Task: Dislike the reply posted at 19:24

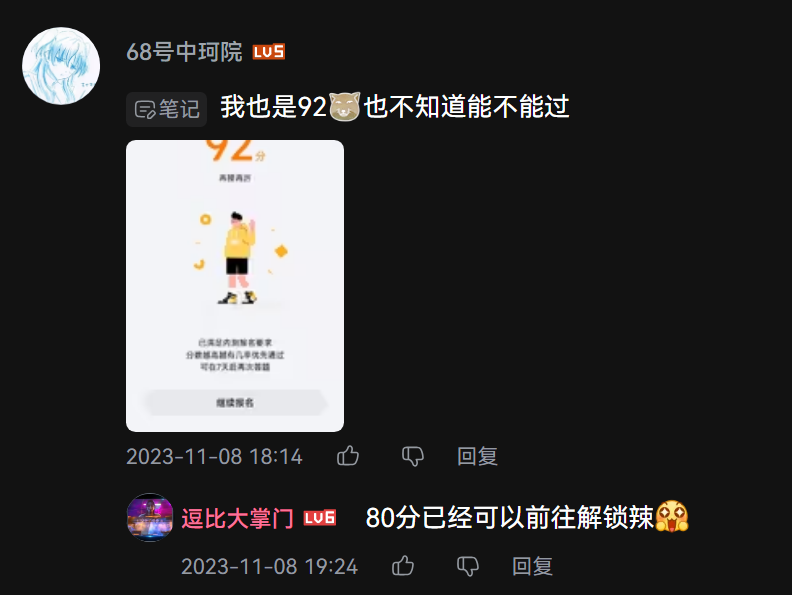Action: pos(468,566)
